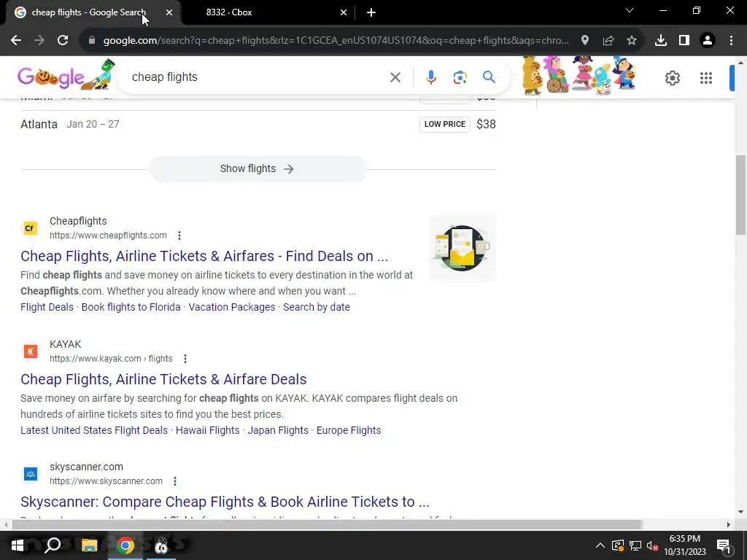Open Chrome downloads icon
Viewport: 747px width, 560px height.
pyautogui.click(x=660, y=41)
